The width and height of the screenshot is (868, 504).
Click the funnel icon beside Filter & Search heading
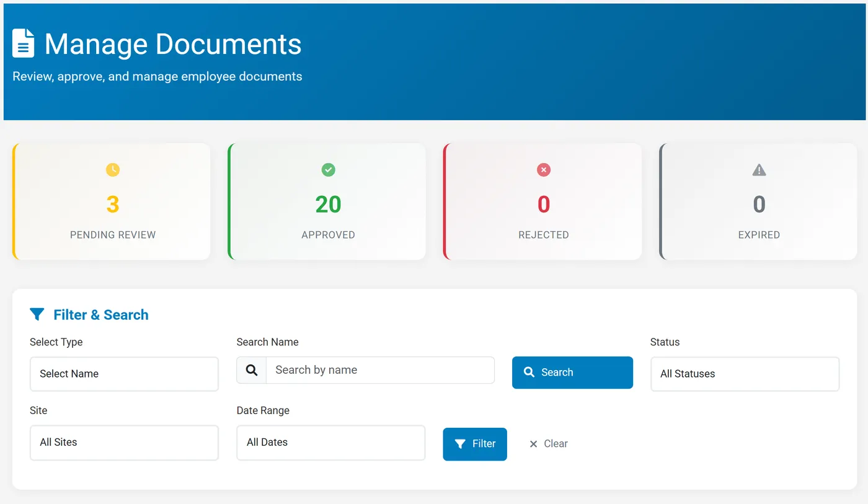point(37,314)
